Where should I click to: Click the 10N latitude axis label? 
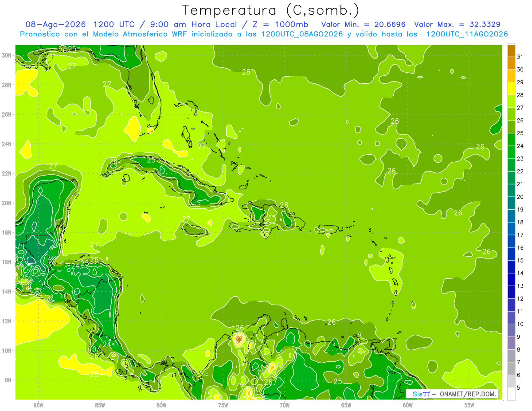[x=7, y=351]
